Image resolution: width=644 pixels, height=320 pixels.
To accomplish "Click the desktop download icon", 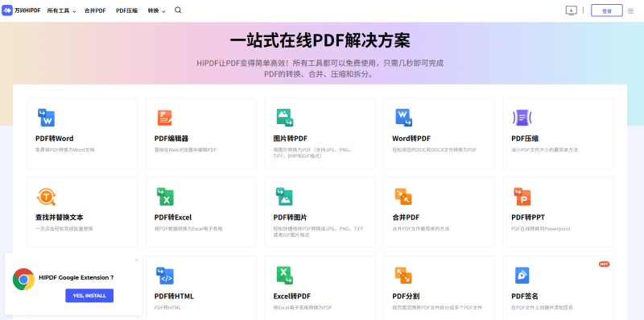I will click(572, 10).
